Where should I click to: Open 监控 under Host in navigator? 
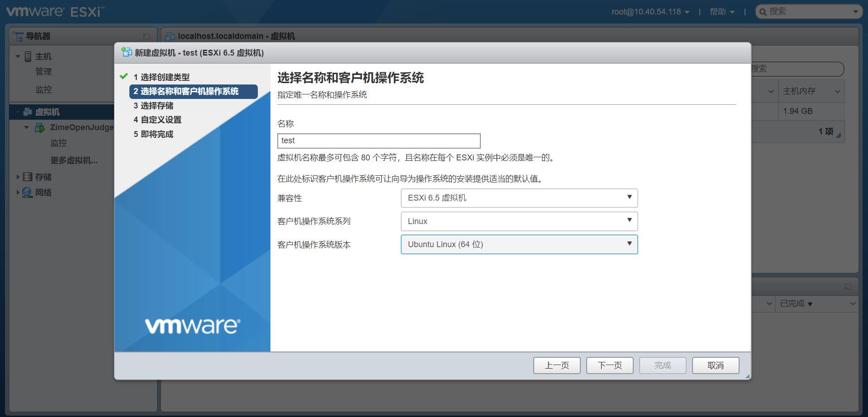coord(43,89)
